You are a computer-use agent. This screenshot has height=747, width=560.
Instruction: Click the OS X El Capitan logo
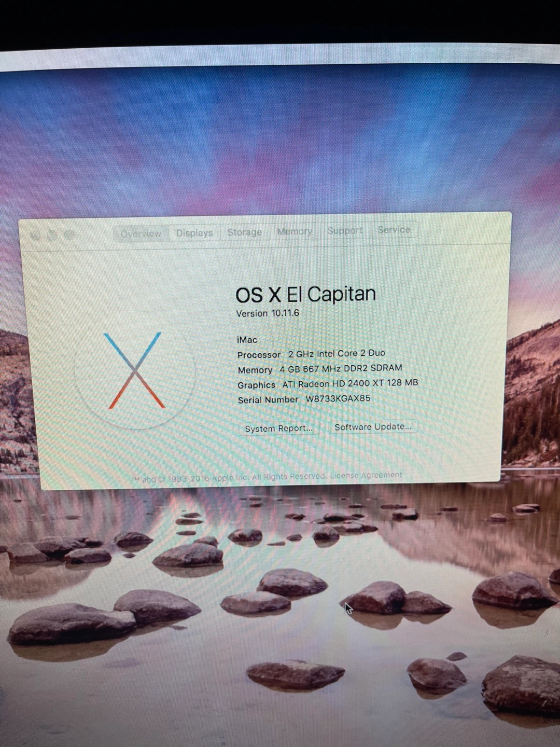click(x=135, y=370)
